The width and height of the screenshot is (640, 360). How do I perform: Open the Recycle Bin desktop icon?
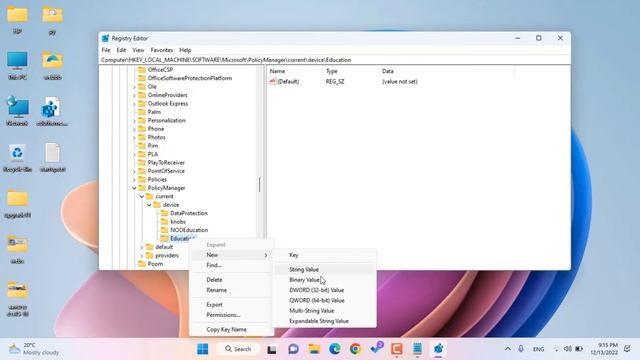point(17,158)
